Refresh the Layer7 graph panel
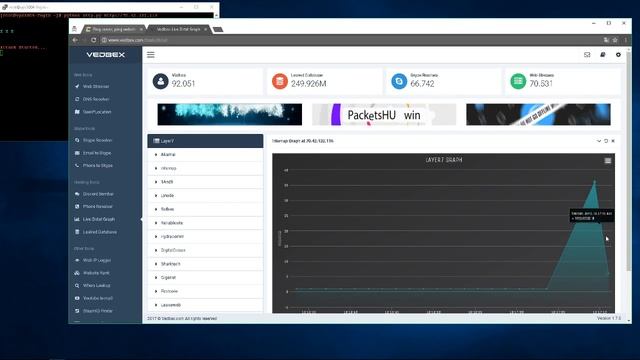The height and width of the screenshot is (360, 640). click(606, 141)
